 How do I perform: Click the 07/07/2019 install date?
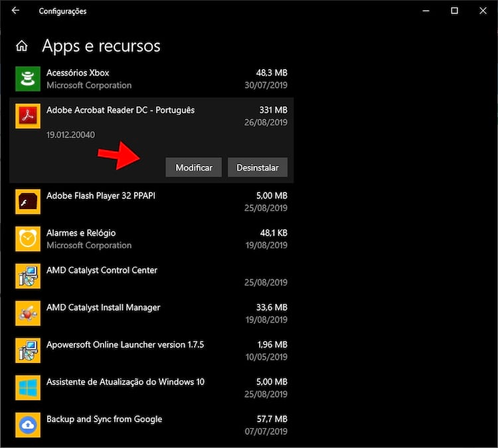[x=266, y=431]
